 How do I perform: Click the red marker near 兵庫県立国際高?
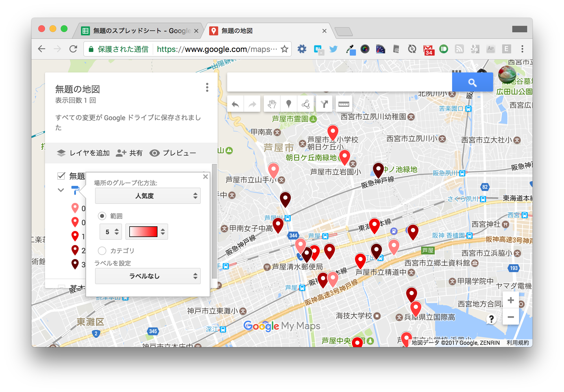pos(416,309)
